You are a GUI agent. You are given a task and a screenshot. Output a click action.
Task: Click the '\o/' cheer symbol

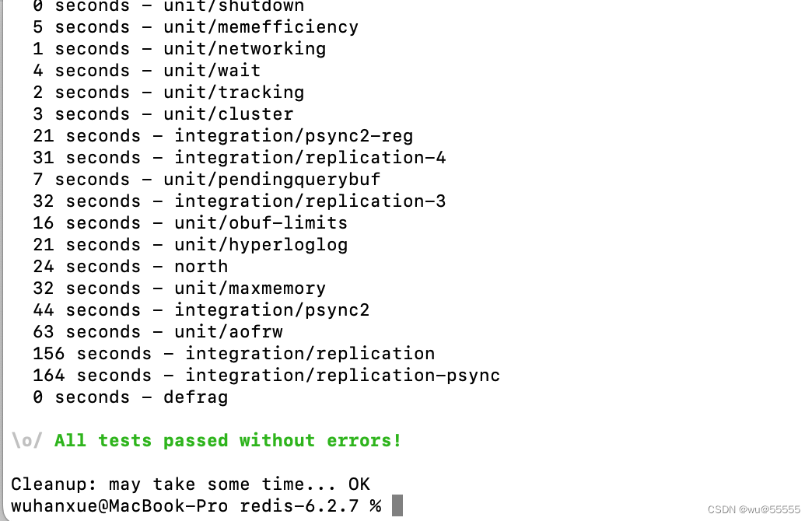[x=27, y=441]
